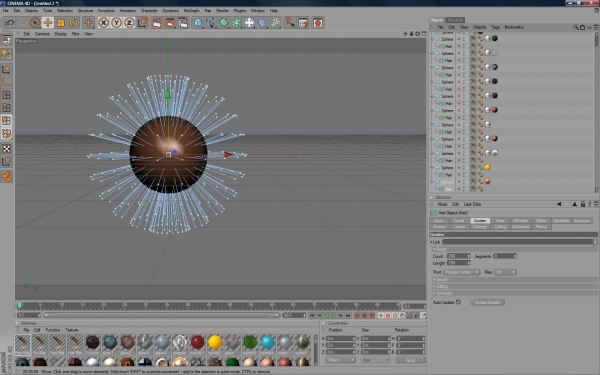
Task: Expand the Growth section
Action: tap(515, 279)
